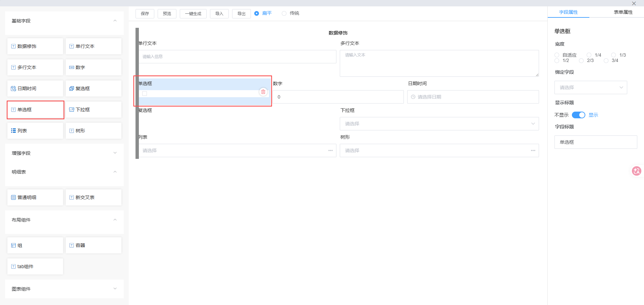The height and width of the screenshot is (305, 644).
Task: Click the 导入 button
Action: (219, 14)
